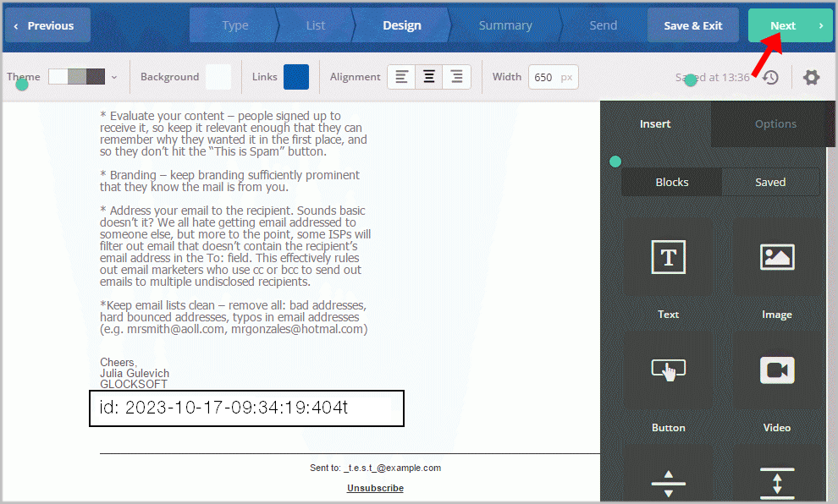
Task: Click the 'Sent to: _t.e.s.t_@example.com' text
Action: pos(375,468)
